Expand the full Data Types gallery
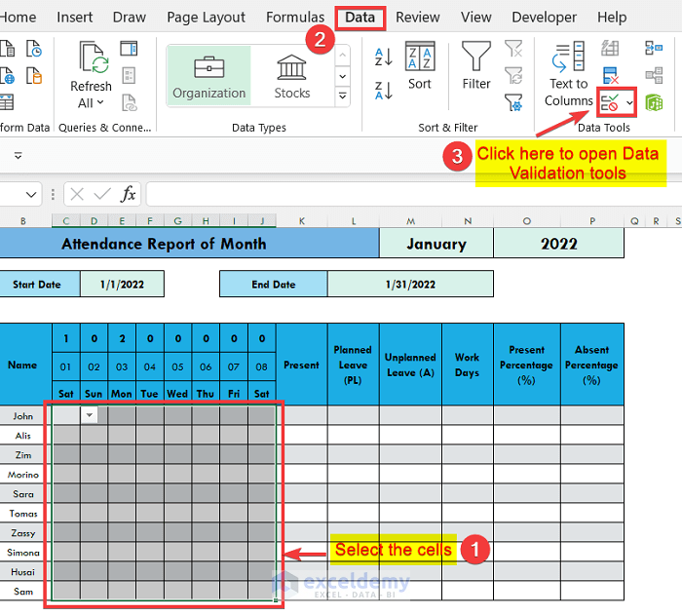 (343, 96)
